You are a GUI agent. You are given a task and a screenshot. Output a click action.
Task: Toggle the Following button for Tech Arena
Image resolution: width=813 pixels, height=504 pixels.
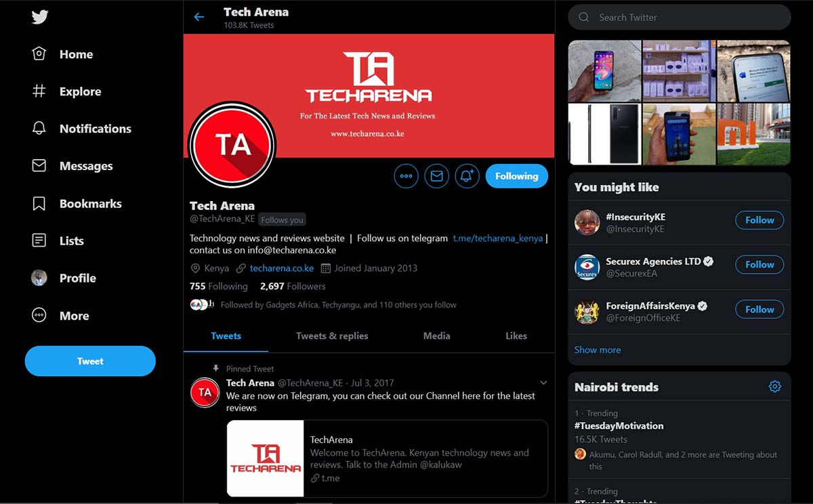tap(516, 176)
